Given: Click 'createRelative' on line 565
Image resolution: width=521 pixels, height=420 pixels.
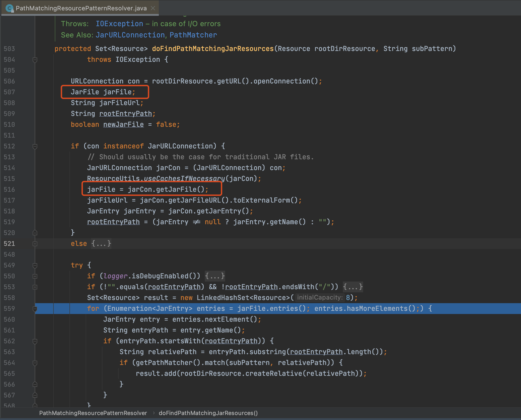Looking at the screenshot, I should click(274, 373).
